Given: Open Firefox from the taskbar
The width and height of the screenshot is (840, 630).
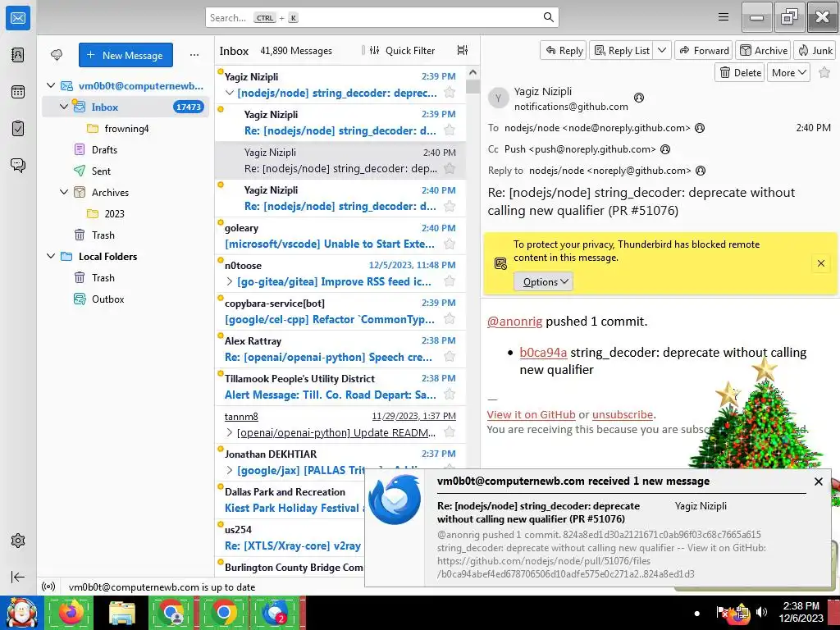Looking at the screenshot, I should click(70, 613).
